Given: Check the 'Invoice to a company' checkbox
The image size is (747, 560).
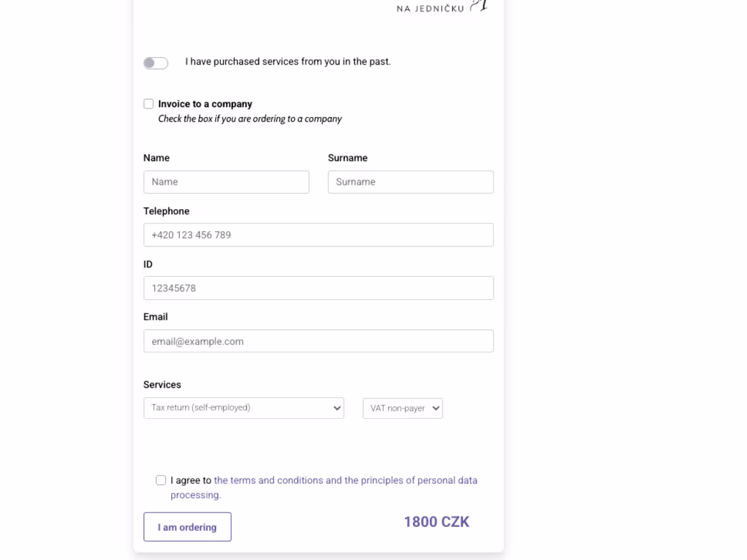Looking at the screenshot, I should 149,103.
